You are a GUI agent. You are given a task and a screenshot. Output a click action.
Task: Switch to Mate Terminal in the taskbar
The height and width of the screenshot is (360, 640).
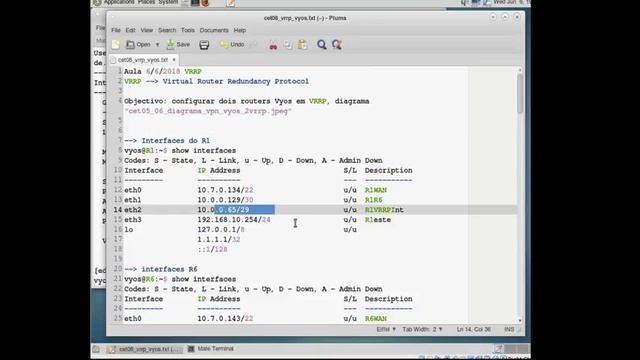tap(211, 349)
